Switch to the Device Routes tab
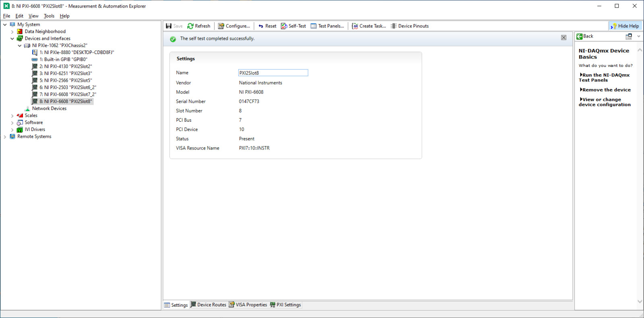Image resolution: width=644 pixels, height=318 pixels. tap(208, 305)
